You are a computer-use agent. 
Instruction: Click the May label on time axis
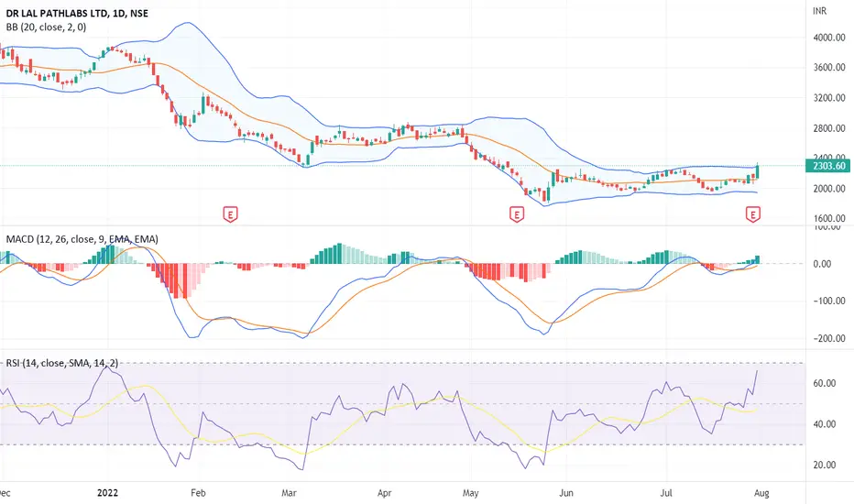[x=471, y=493]
